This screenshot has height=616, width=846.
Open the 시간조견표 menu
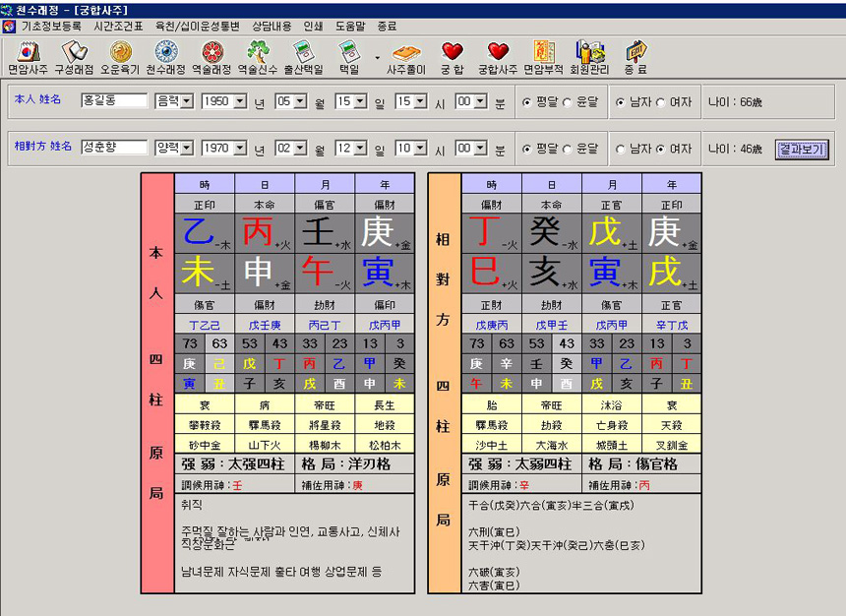[x=118, y=27]
